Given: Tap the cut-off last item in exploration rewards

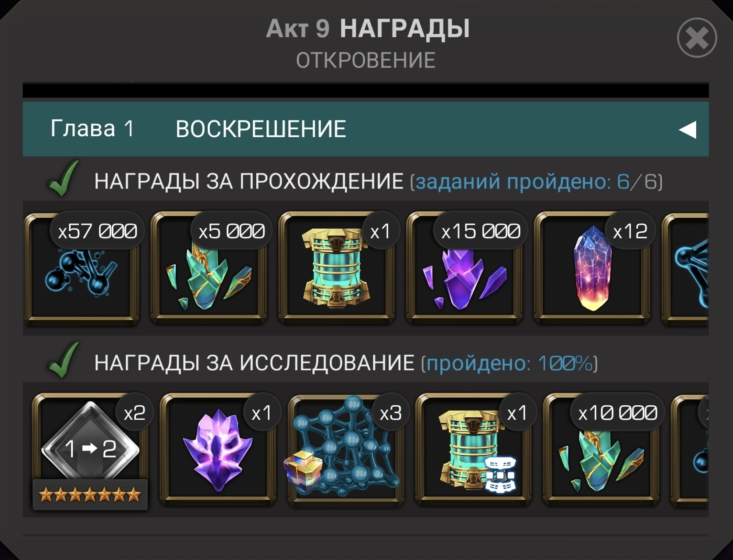Looking at the screenshot, I should pyautogui.click(x=690, y=450).
